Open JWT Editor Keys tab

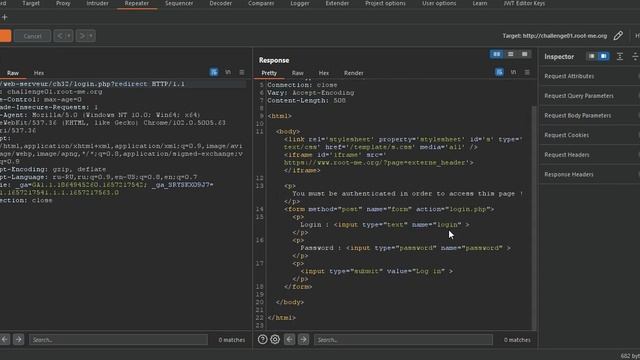[524, 3]
